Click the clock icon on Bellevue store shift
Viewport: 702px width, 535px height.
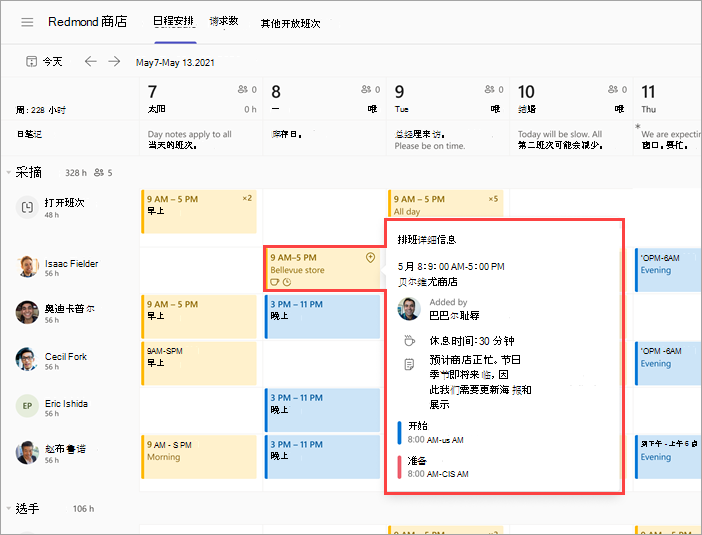click(x=287, y=282)
